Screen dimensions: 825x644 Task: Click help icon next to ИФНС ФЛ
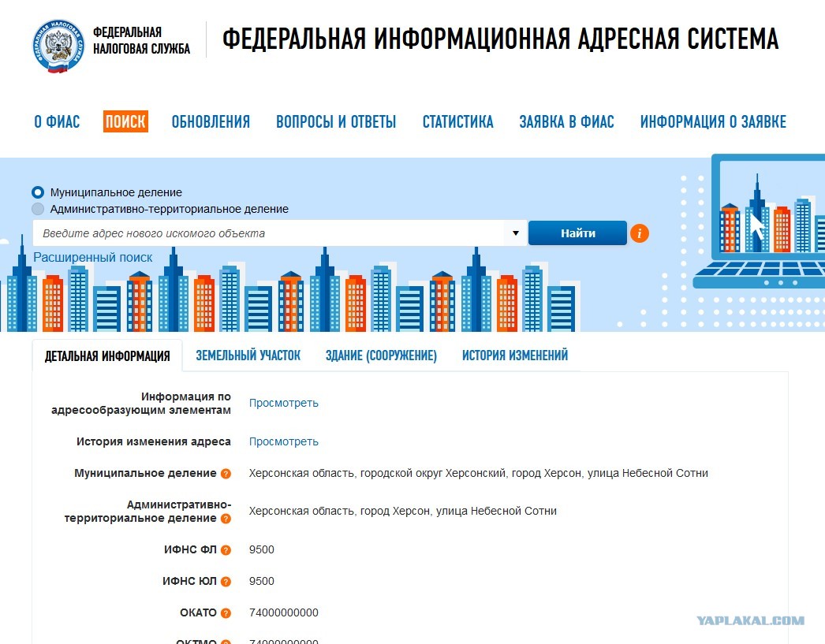226,550
